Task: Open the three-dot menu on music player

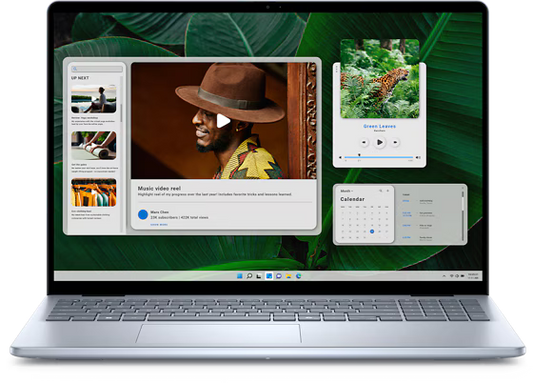Action: tap(337, 69)
